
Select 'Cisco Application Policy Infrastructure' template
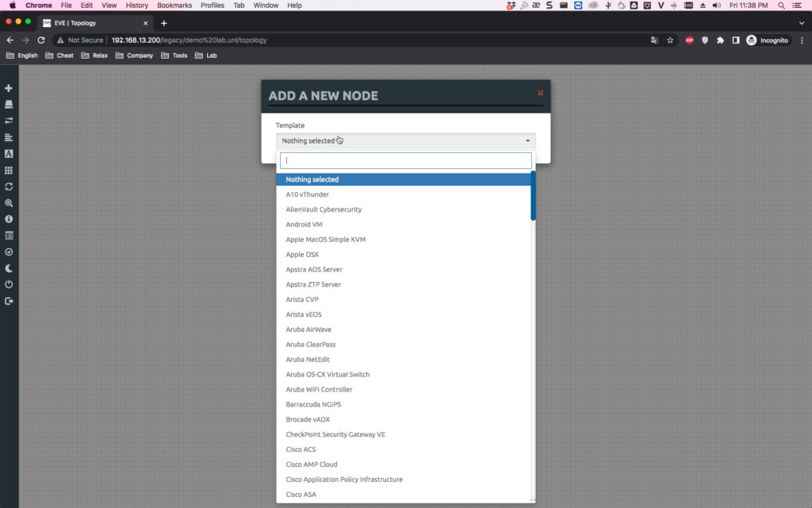click(403, 479)
